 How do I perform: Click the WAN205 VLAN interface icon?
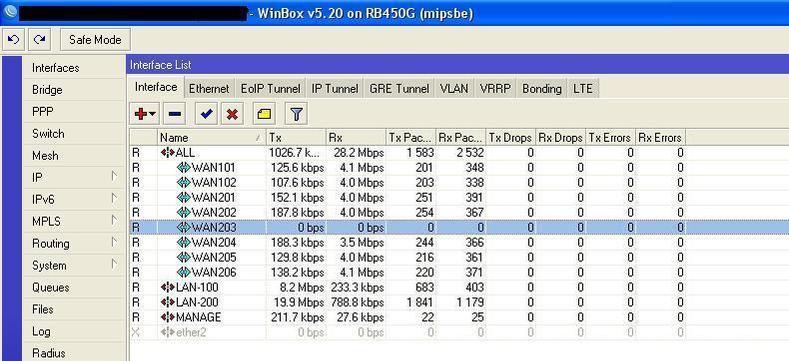184,258
